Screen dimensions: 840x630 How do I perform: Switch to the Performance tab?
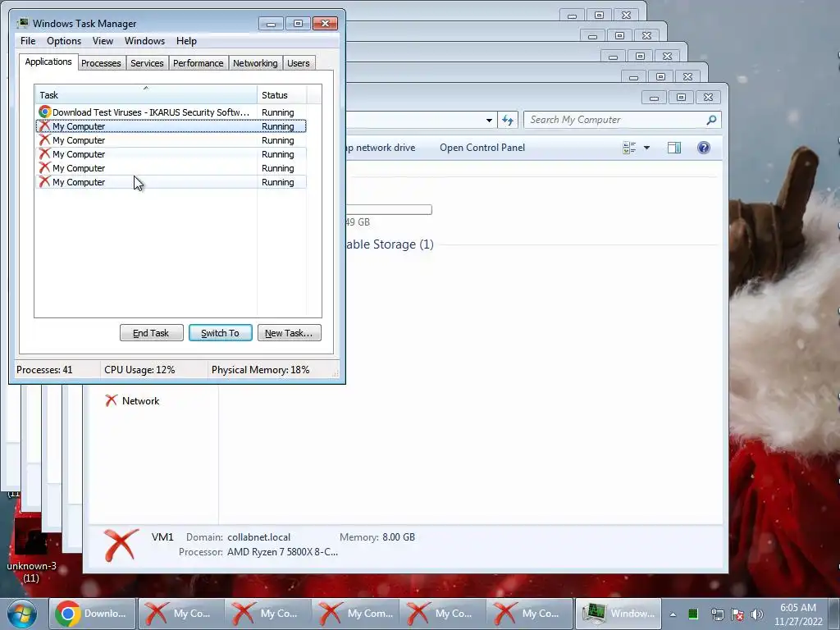pyautogui.click(x=199, y=63)
